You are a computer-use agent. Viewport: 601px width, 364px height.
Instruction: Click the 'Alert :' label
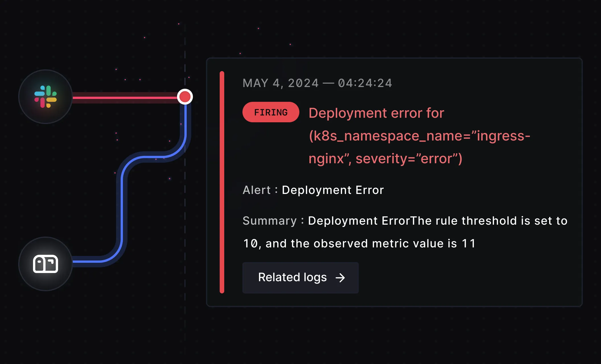coord(260,190)
